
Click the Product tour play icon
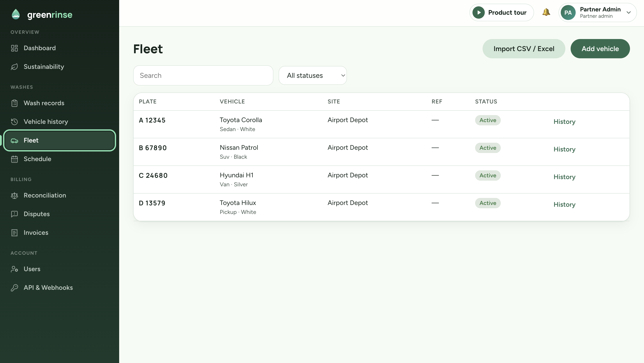click(x=479, y=12)
